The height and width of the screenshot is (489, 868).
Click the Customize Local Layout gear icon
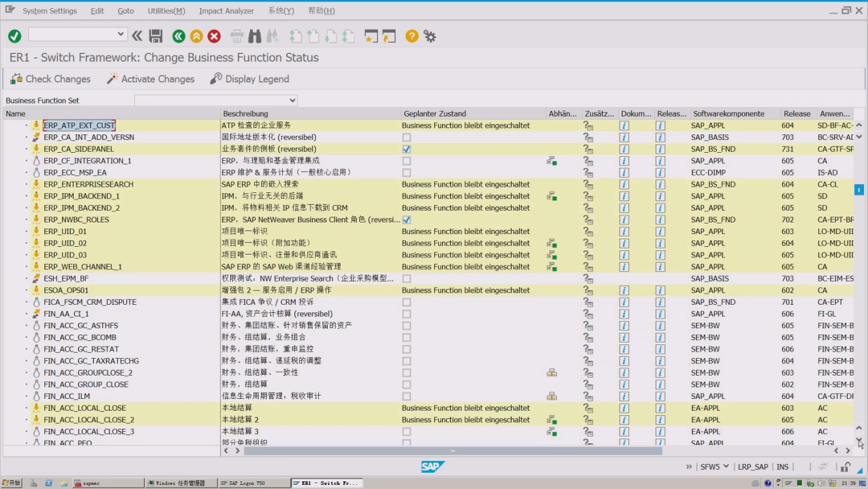pos(429,36)
